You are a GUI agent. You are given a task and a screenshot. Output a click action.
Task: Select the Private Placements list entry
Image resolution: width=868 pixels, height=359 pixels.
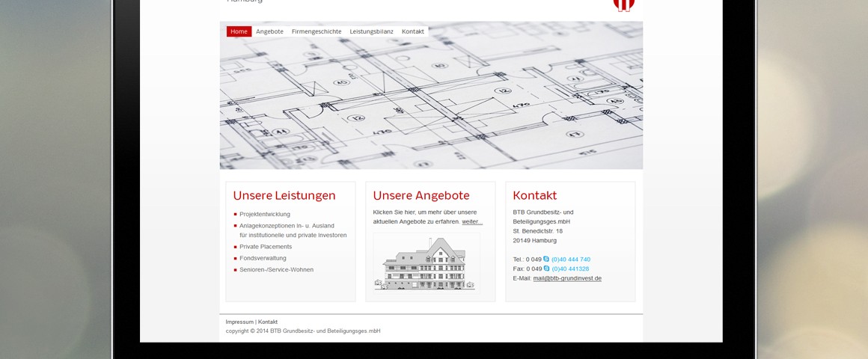point(266,247)
